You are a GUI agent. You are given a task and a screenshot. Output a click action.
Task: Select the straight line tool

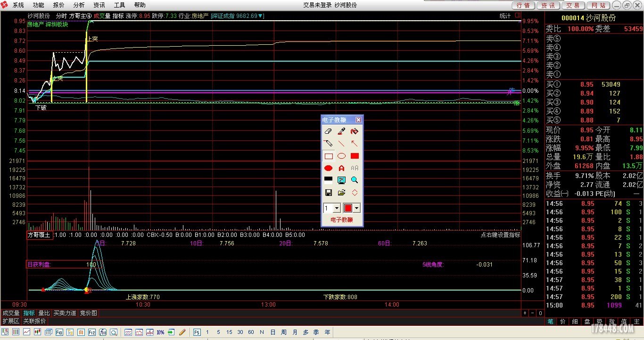pos(342,144)
